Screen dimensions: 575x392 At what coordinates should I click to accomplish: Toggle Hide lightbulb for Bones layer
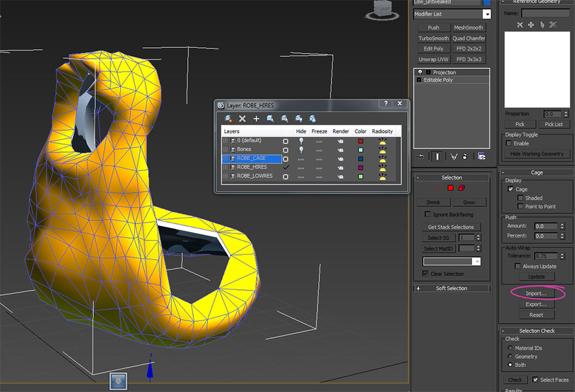click(x=301, y=149)
